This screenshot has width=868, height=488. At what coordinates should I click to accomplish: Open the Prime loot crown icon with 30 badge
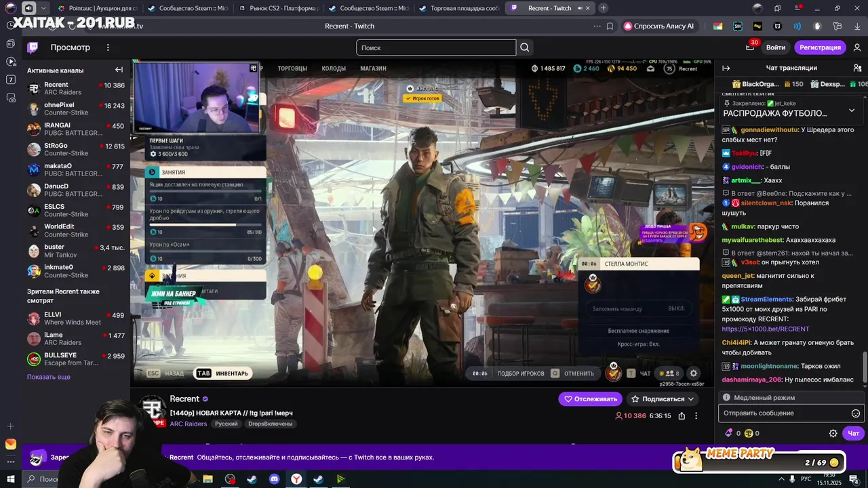pyautogui.click(x=751, y=47)
